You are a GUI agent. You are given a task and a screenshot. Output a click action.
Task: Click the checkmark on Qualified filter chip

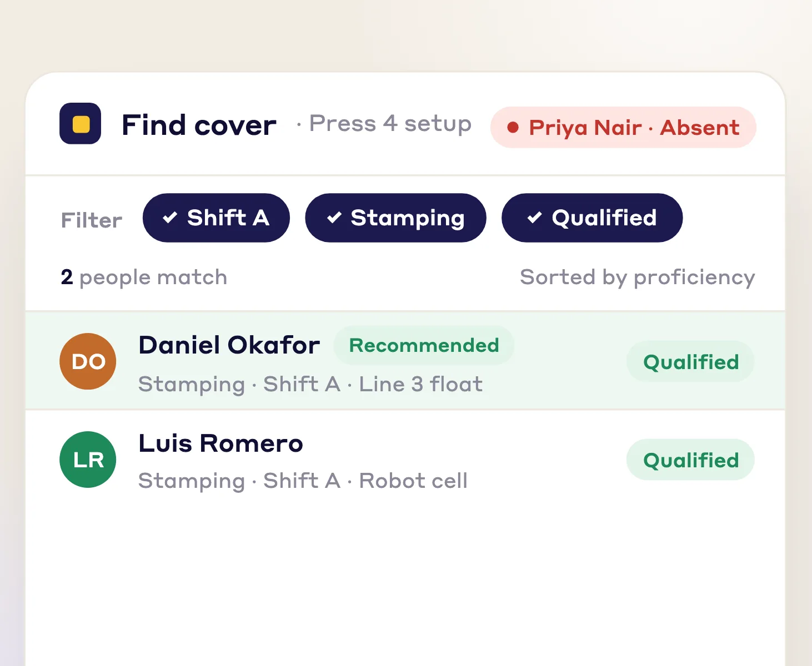tap(534, 218)
